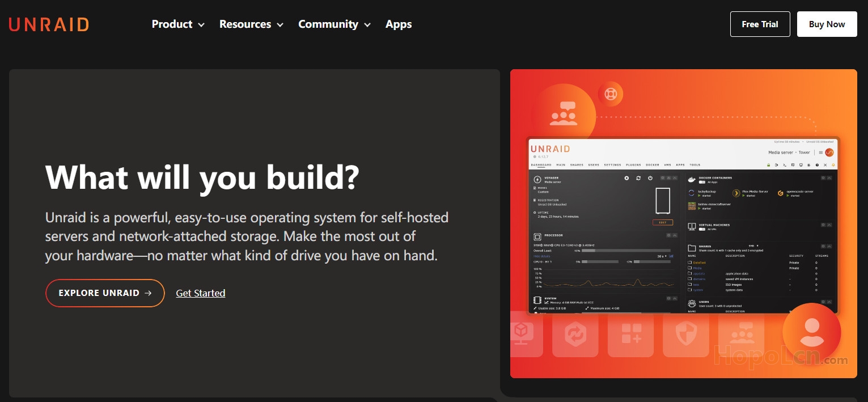Image resolution: width=868 pixels, height=402 pixels.
Task: Select the SHARES tab in the preview
Action: [577, 165]
